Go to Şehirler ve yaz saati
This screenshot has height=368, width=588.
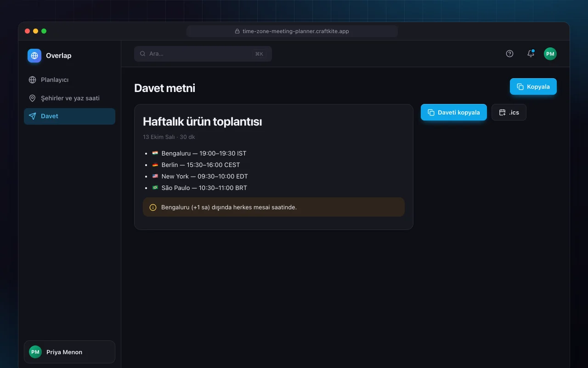(x=69, y=98)
